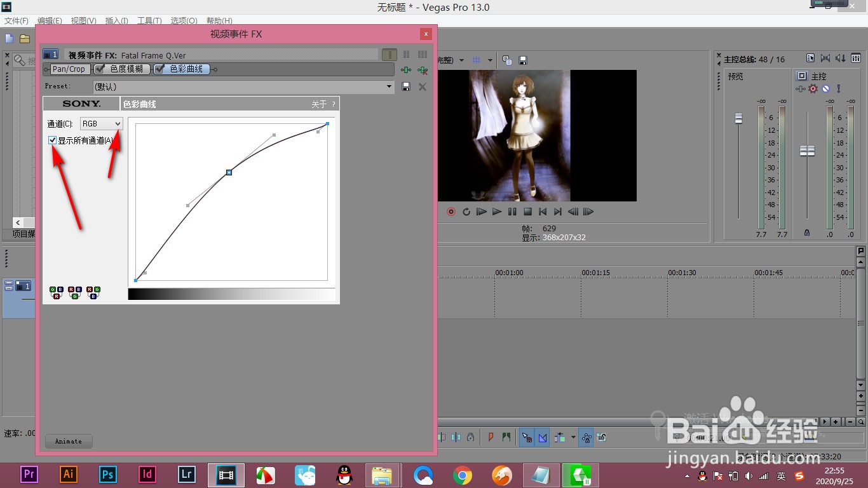Image resolution: width=868 pixels, height=488 pixels.
Task: Open the 通道 RGB channel dropdown
Action: click(x=102, y=124)
